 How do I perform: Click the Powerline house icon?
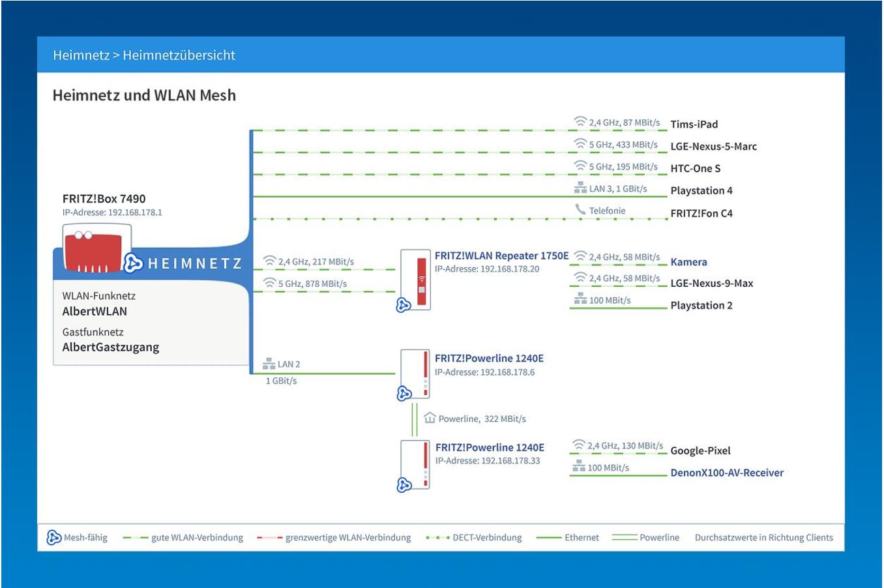tap(430, 418)
